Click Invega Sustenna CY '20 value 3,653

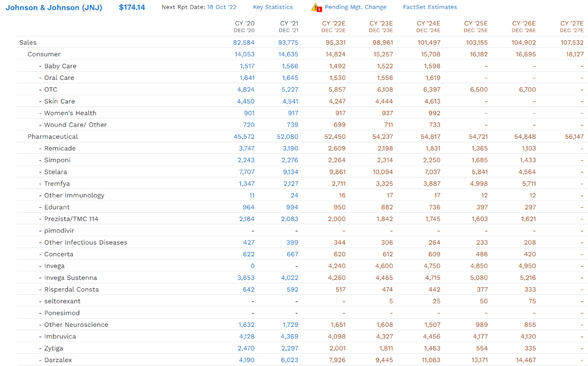[x=246, y=278]
